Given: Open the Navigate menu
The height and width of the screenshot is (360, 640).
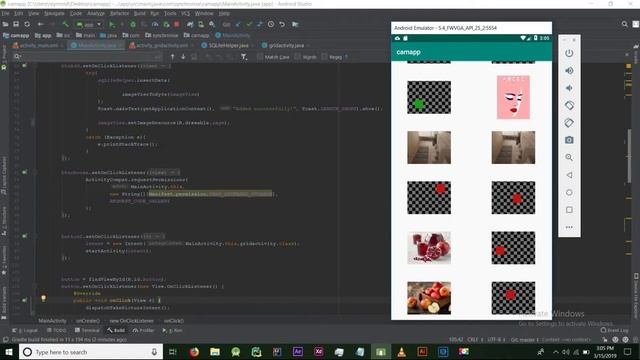Looking at the screenshot, I should pos(54,13).
